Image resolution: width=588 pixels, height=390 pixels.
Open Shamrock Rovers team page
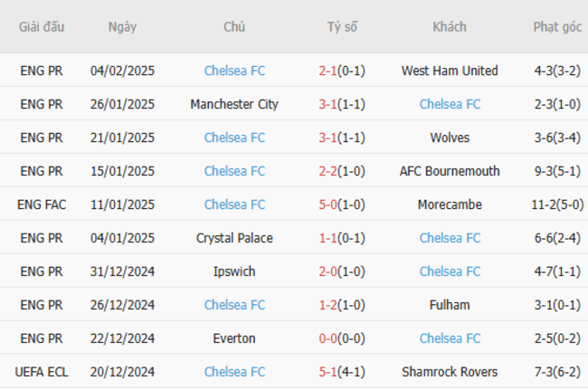(x=450, y=372)
